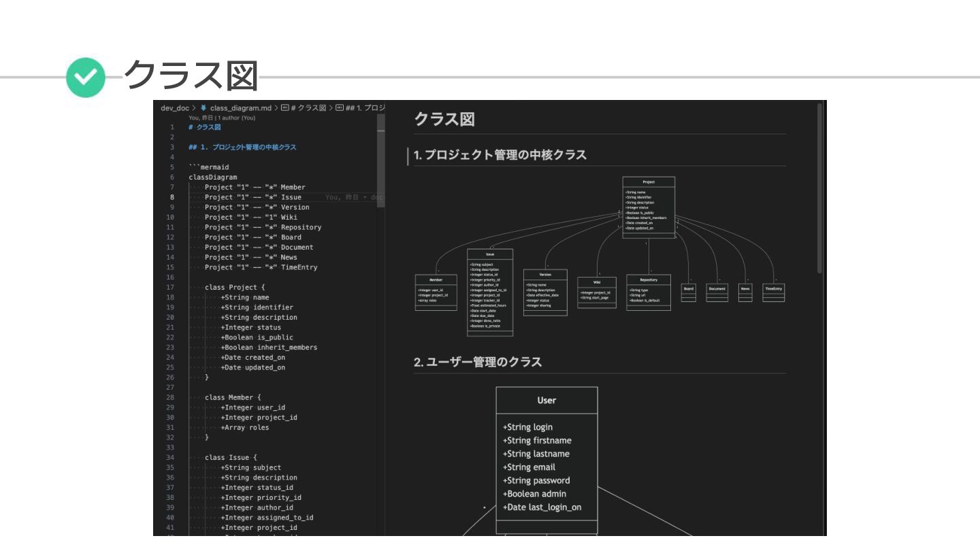This screenshot has height=551, width=980.
Task: Click line number 8 in the gutter
Action: pos(172,197)
